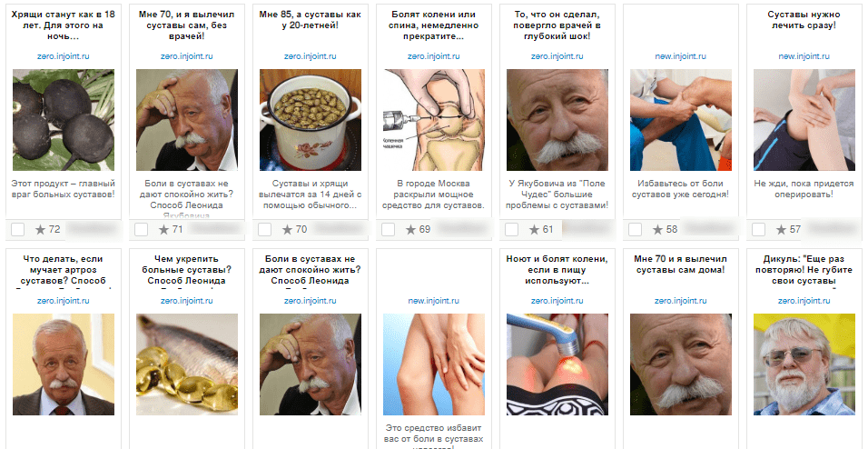Mark the checkbox beside rating 61

click(511, 229)
